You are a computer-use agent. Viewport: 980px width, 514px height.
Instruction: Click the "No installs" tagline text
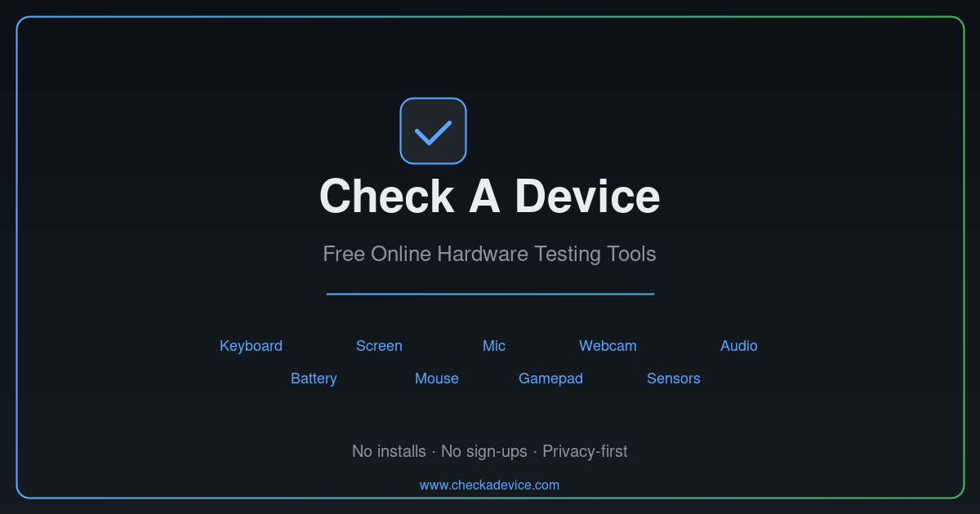(x=389, y=451)
